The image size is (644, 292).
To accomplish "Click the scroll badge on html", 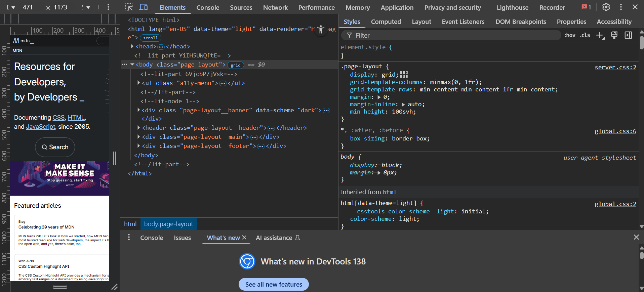I will click(x=150, y=38).
